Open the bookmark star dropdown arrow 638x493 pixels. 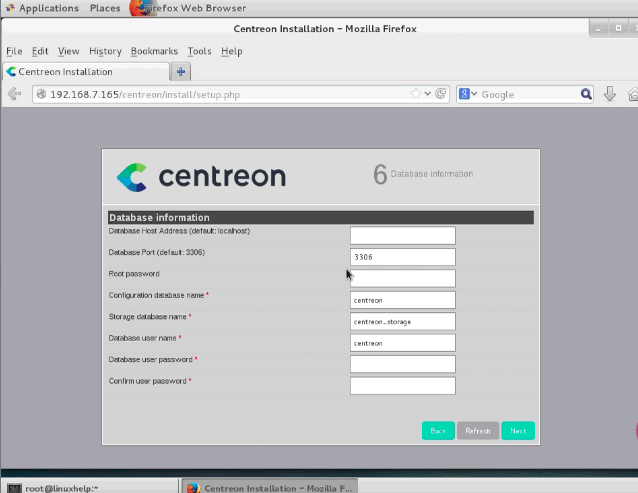click(428, 94)
